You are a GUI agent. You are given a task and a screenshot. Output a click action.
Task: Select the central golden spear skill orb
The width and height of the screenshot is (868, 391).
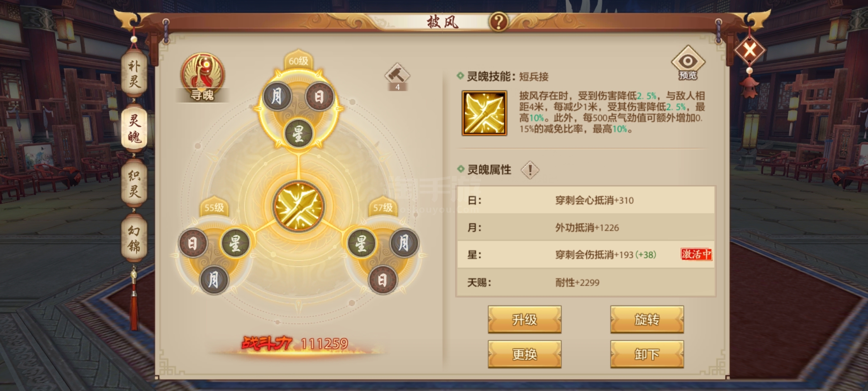298,206
